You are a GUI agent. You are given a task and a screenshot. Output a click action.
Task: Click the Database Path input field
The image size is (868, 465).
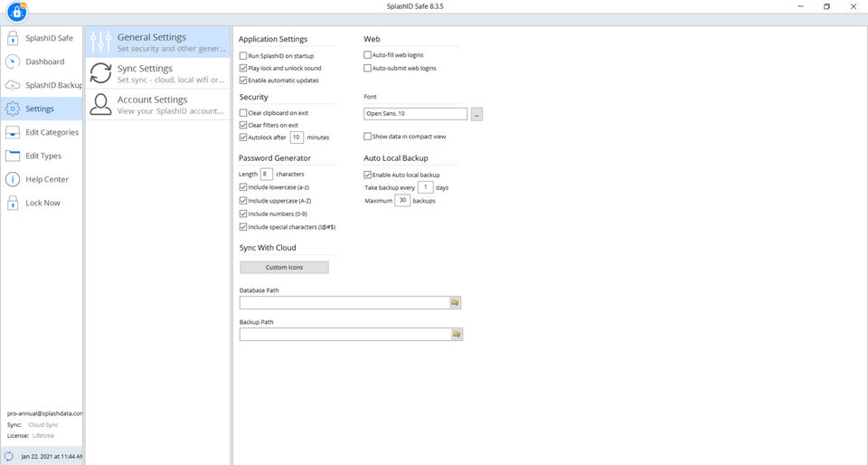click(x=344, y=302)
